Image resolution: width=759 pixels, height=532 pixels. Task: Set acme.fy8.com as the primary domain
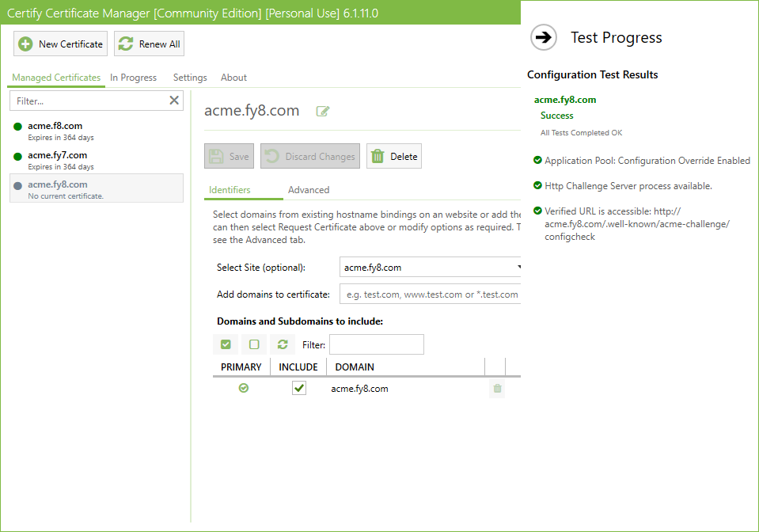point(244,388)
